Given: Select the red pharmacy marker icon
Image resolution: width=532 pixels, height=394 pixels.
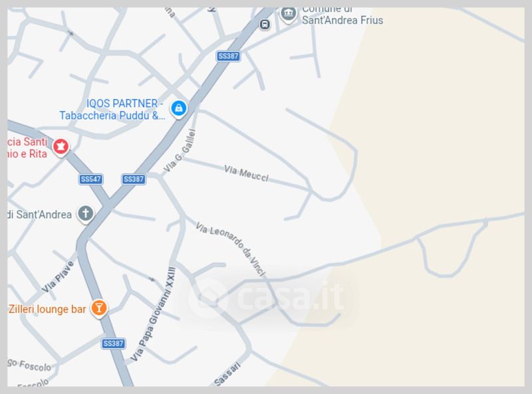Looking at the screenshot, I should point(61,147).
